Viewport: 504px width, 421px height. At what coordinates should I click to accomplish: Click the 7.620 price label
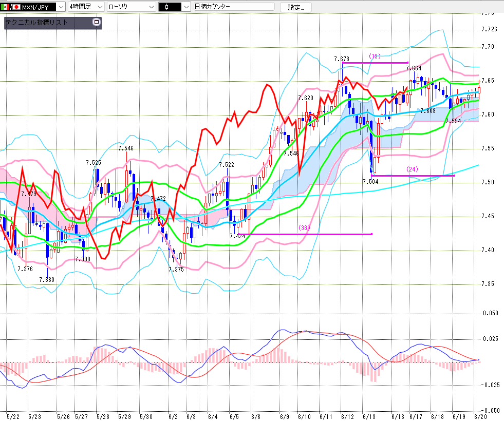pos(306,98)
